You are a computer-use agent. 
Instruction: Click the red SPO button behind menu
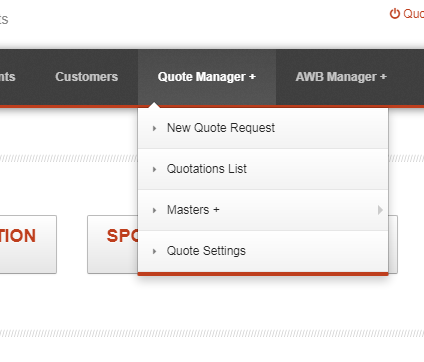[x=112, y=244]
